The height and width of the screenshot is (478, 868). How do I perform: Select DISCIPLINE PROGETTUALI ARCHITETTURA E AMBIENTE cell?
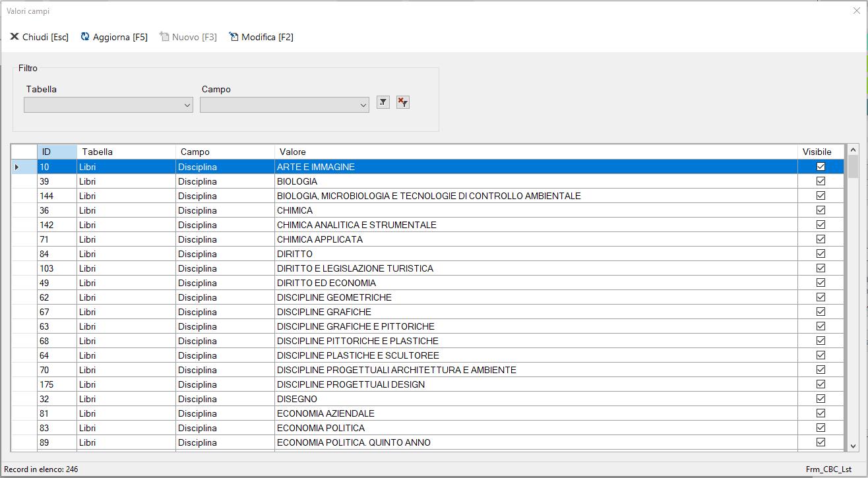(536, 370)
